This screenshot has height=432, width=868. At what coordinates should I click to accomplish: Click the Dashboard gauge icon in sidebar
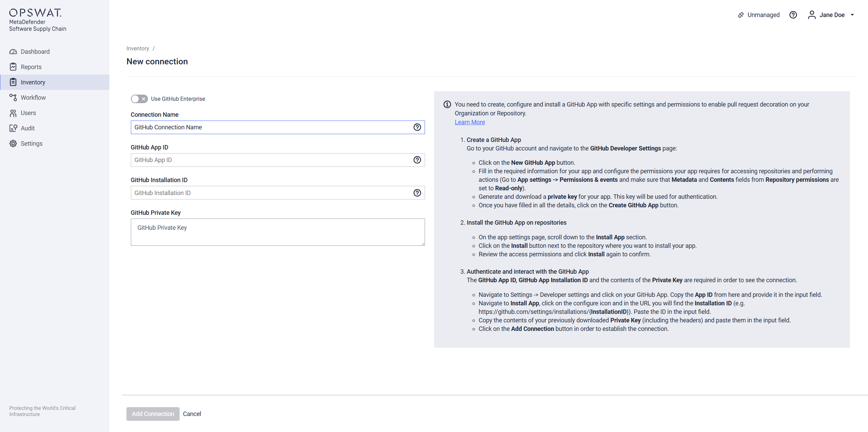click(x=13, y=52)
